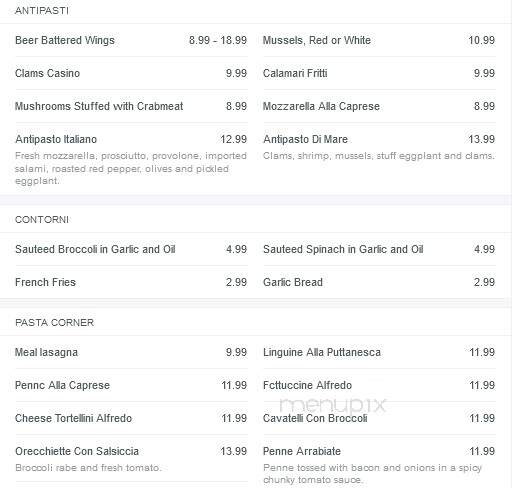Select Linguine Alla Puttanesca
The height and width of the screenshot is (488, 512).
pos(322,352)
